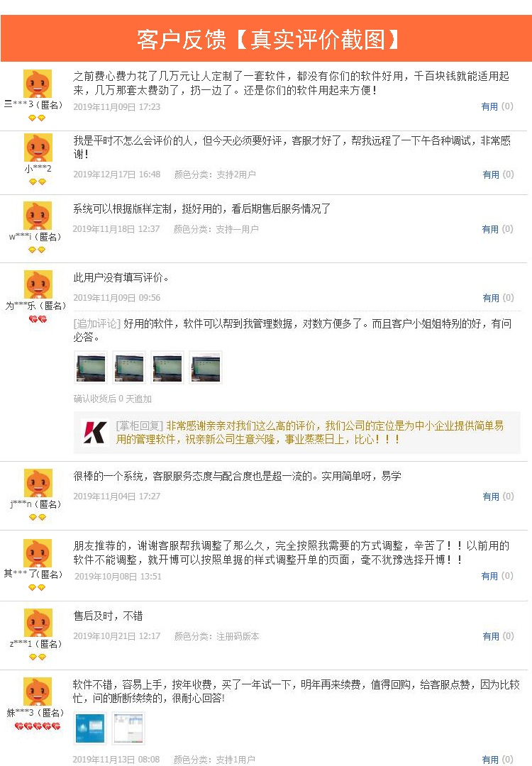Click avatar of reviewer 三***3
This screenshot has width=532, height=766.
pos(38,84)
